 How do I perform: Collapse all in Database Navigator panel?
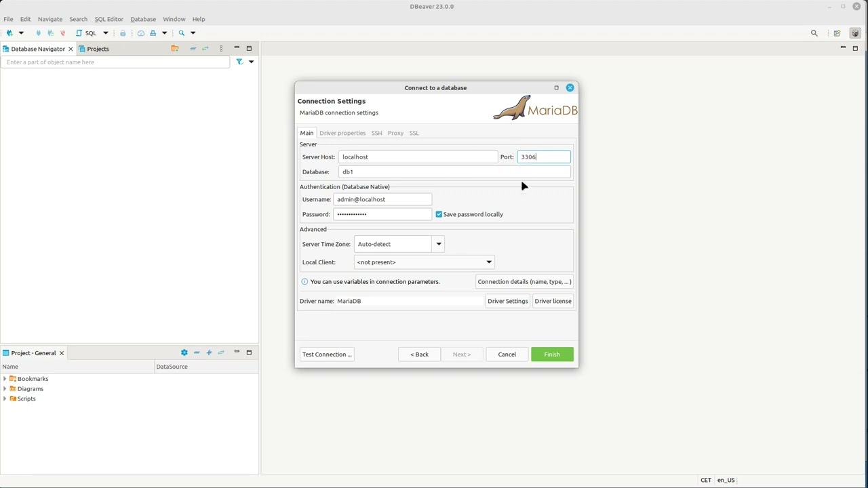[x=193, y=48]
